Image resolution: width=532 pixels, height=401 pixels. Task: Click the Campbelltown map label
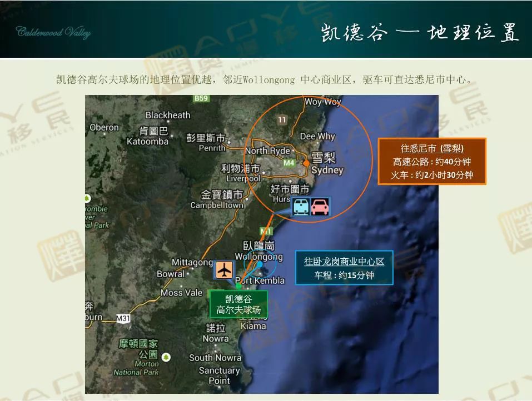pos(217,205)
